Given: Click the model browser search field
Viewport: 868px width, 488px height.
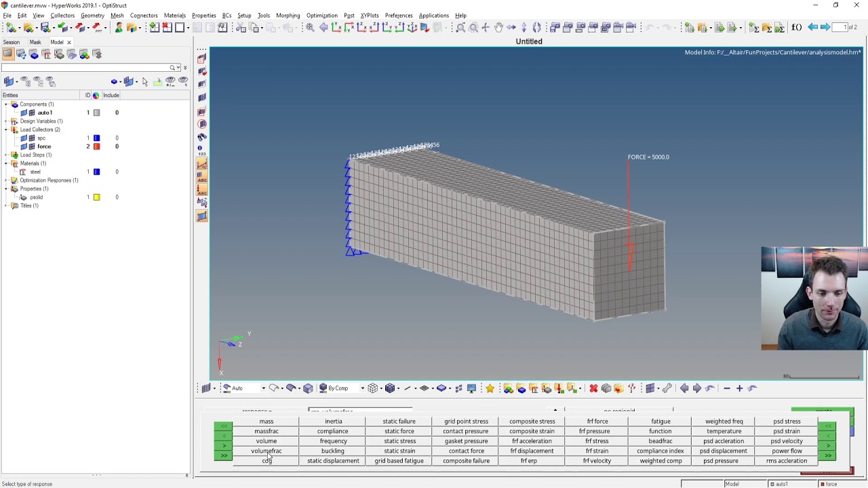Looking at the screenshot, I should [x=85, y=68].
